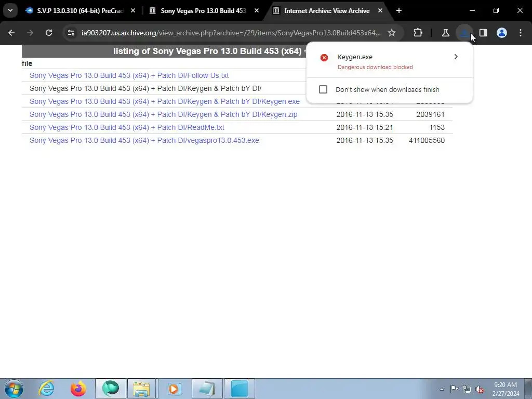The height and width of the screenshot is (399, 532).
Task: Click the 411005560 size value
Action: pos(427,140)
